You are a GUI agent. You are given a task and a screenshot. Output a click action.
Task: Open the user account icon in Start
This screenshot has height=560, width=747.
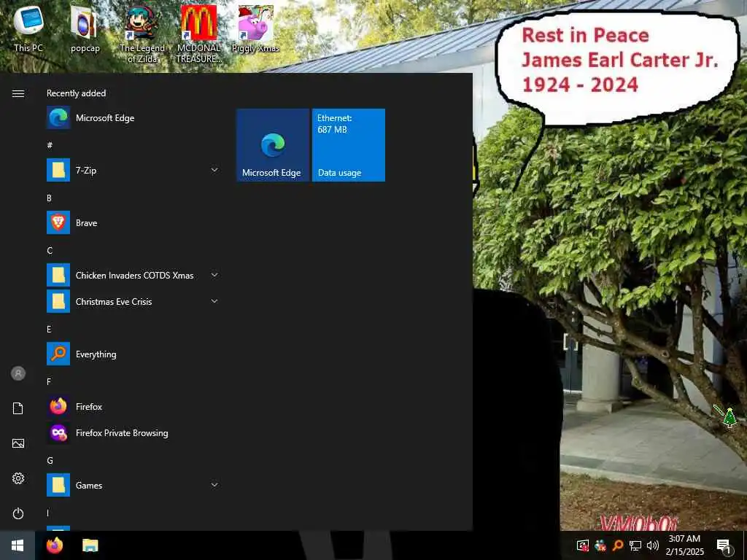click(x=18, y=373)
